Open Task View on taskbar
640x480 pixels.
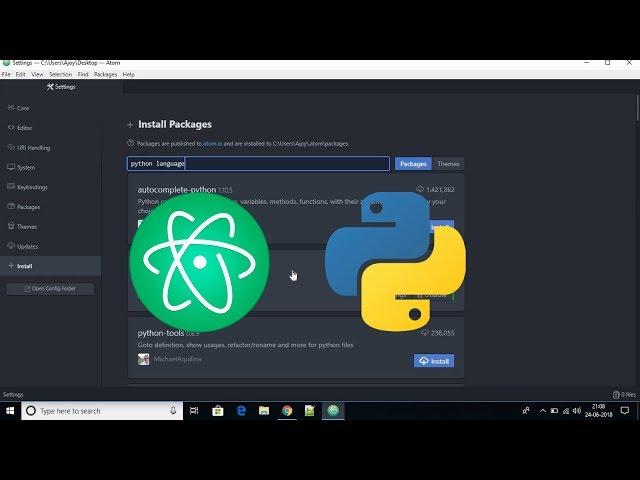click(194, 411)
